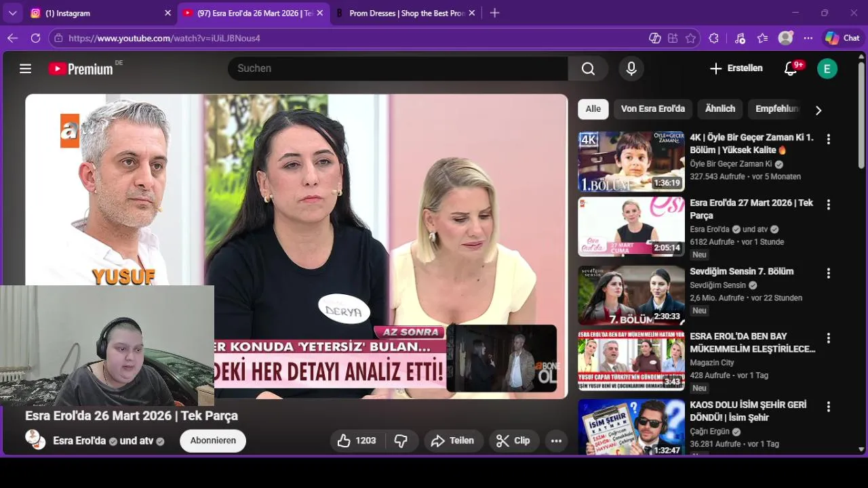
Task: Click the main video player
Action: coord(296,246)
